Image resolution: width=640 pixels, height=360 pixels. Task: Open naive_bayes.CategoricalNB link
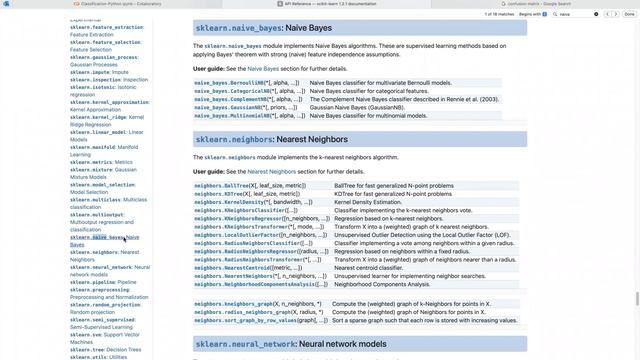click(232, 91)
